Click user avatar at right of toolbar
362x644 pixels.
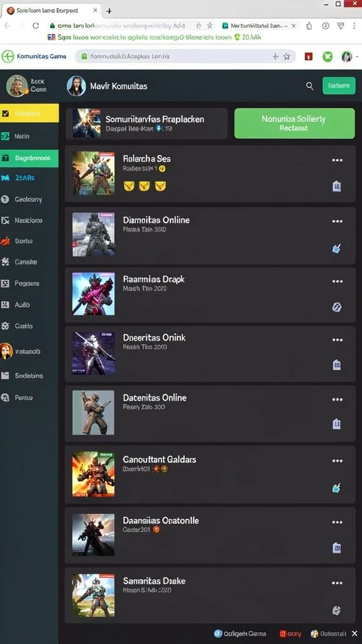coord(347,57)
